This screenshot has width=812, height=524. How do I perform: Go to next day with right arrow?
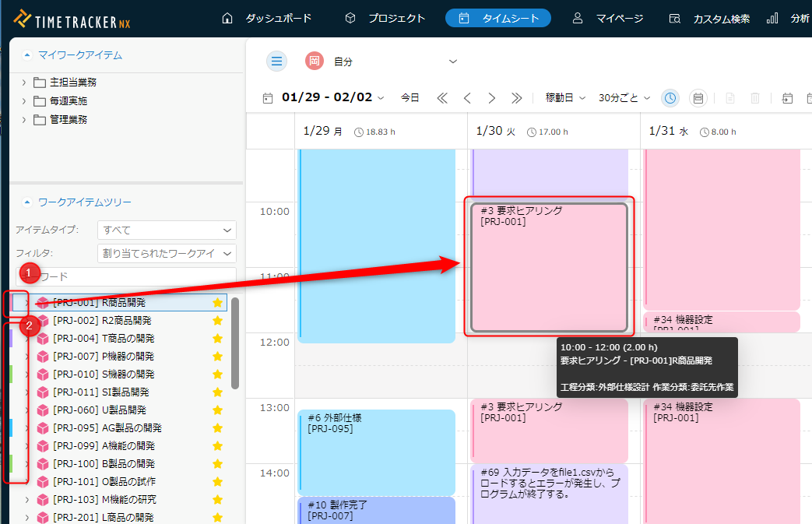click(x=492, y=98)
